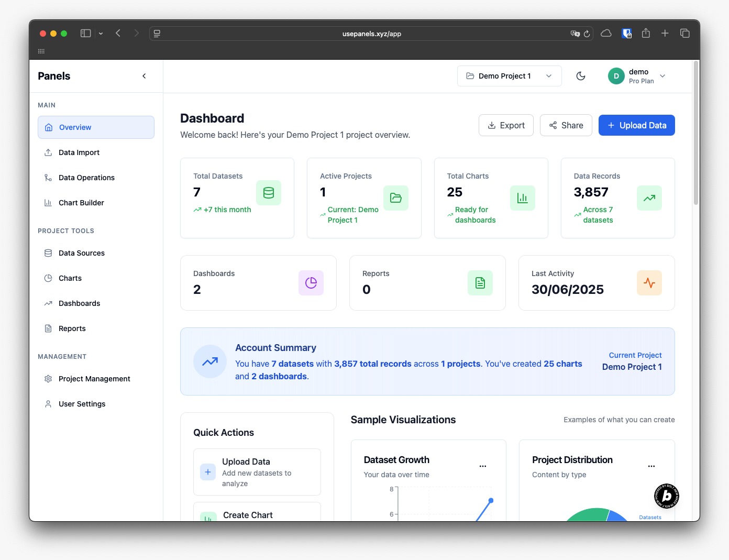Click the Dashboards pie chart icon

(311, 283)
